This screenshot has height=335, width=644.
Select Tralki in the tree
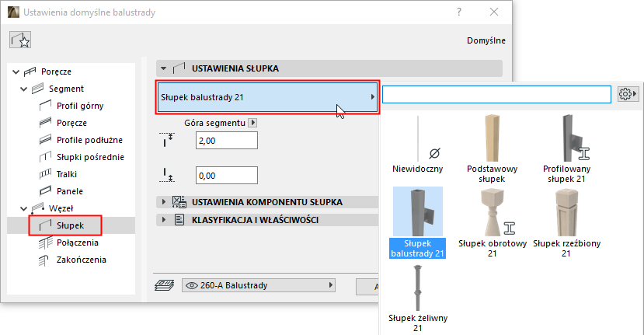[x=67, y=174]
